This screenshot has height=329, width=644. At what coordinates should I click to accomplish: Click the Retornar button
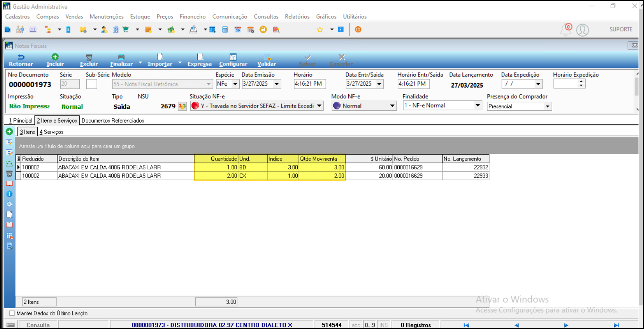(21, 60)
